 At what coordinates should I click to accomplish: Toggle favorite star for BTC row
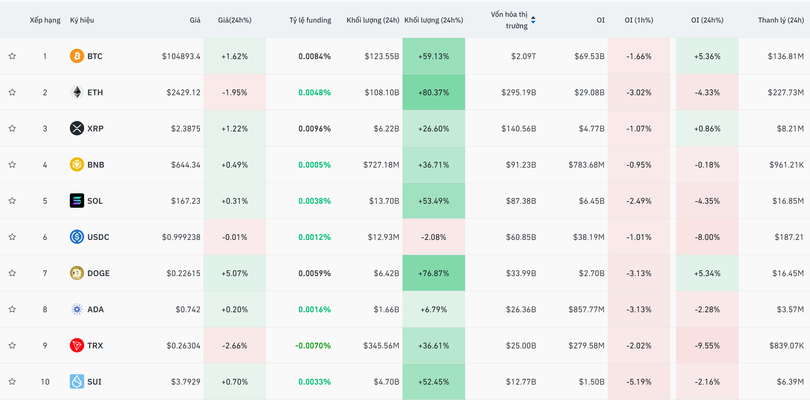[x=12, y=56]
